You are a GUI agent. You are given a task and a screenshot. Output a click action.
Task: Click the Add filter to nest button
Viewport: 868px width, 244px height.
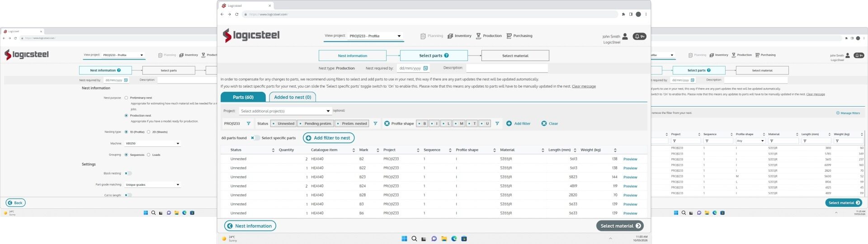(x=329, y=138)
